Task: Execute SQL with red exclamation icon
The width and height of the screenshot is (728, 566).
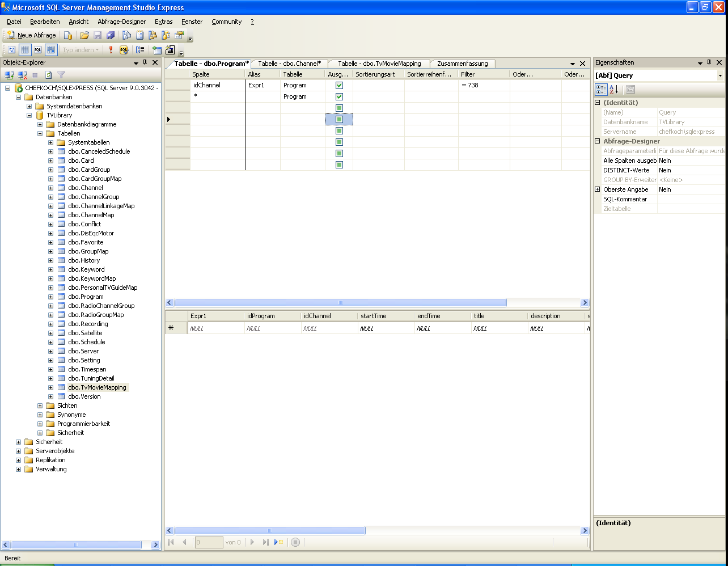Action: [x=111, y=50]
